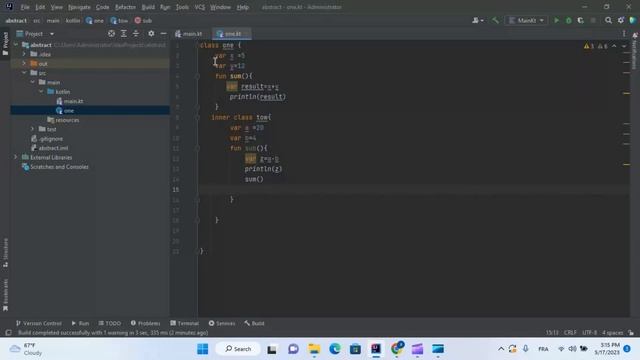This screenshot has height=360, width=640.
Task: Open MainKt run configuration dropdown
Action: pos(526,20)
